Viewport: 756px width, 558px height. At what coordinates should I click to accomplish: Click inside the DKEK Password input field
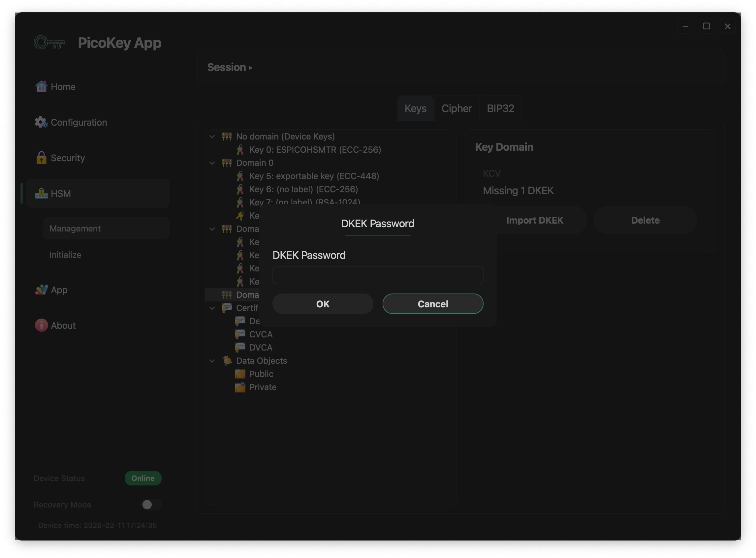click(378, 275)
